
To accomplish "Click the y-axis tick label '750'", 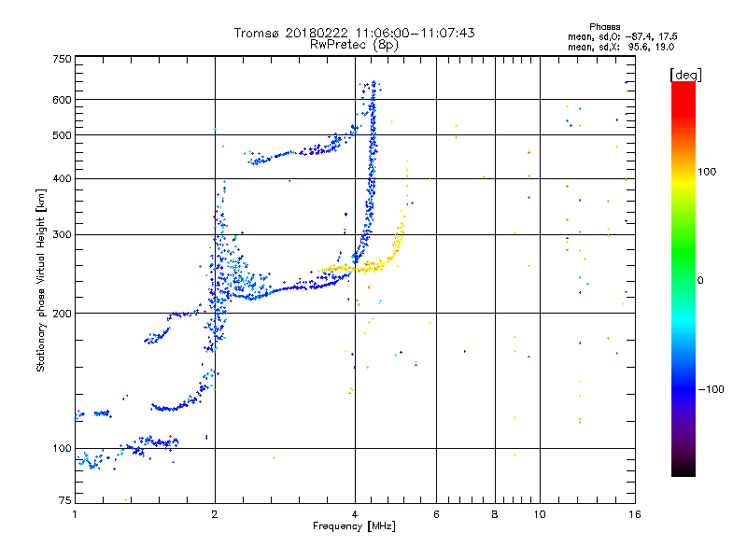I will coord(62,59).
